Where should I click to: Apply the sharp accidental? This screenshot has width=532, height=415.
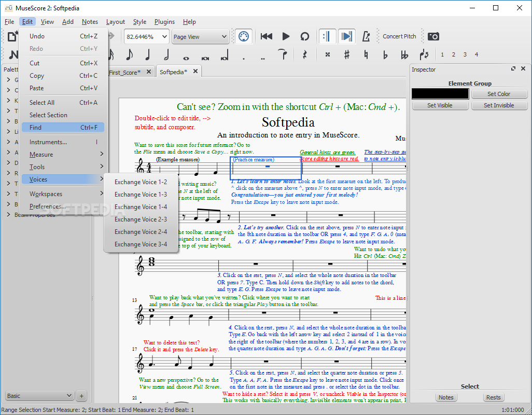[347, 54]
